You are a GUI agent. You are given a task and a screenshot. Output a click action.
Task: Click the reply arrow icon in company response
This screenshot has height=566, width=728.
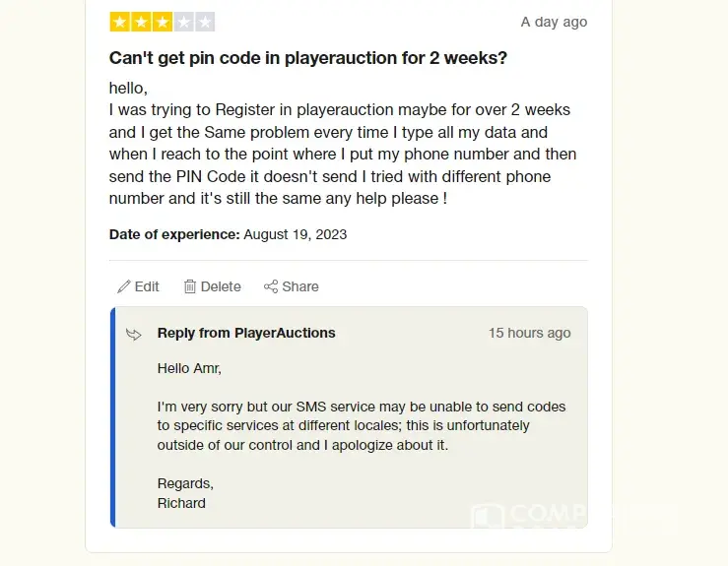pyautogui.click(x=134, y=334)
